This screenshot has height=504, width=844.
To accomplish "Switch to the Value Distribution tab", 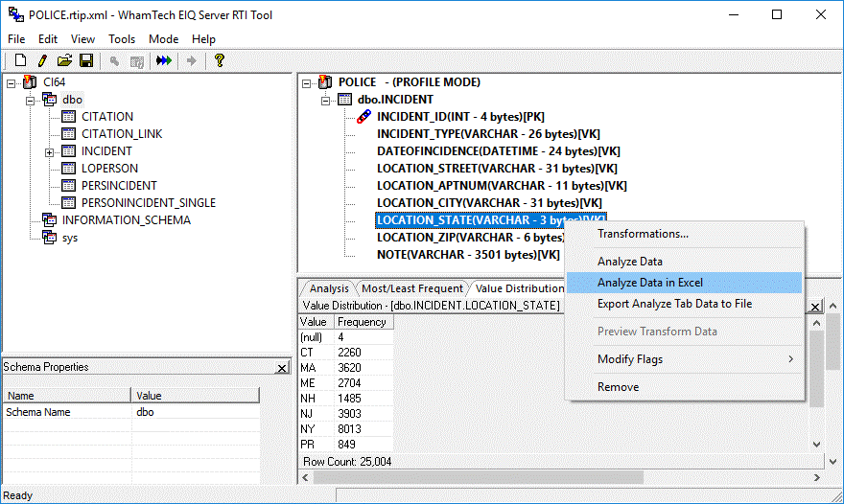I will coord(519,288).
